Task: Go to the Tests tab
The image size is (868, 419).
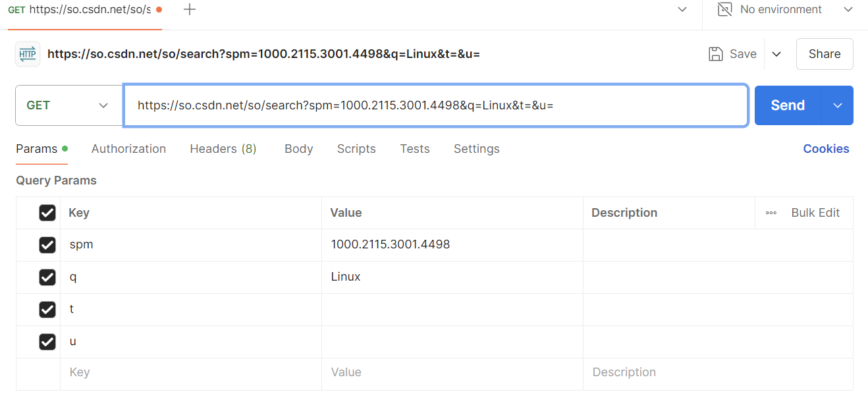Action: click(415, 149)
